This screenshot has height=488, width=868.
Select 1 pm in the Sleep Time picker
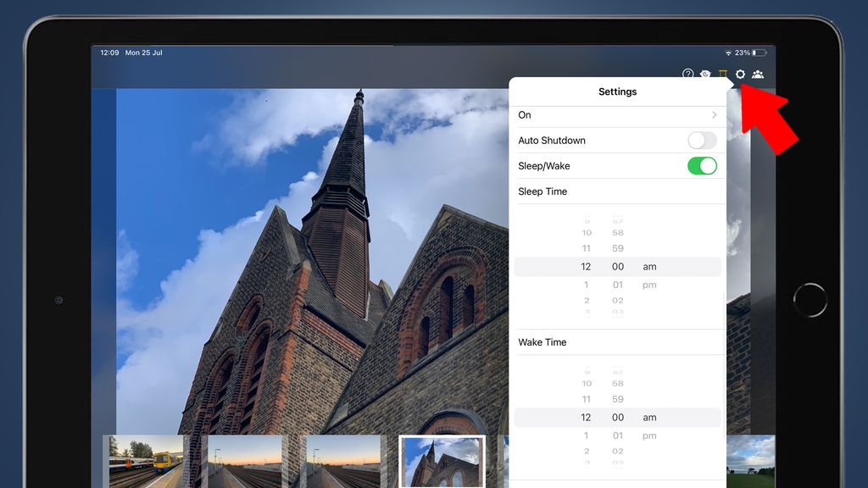(648, 284)
